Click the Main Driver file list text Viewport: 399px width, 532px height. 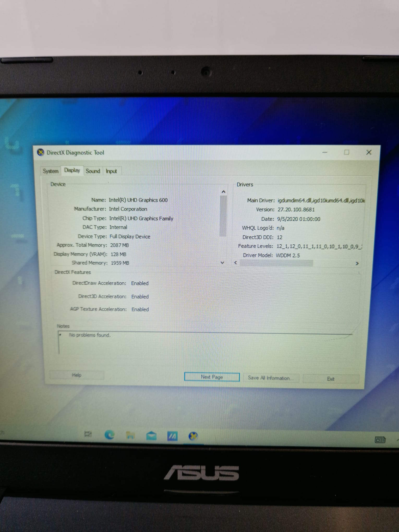(x=321, y=201)
